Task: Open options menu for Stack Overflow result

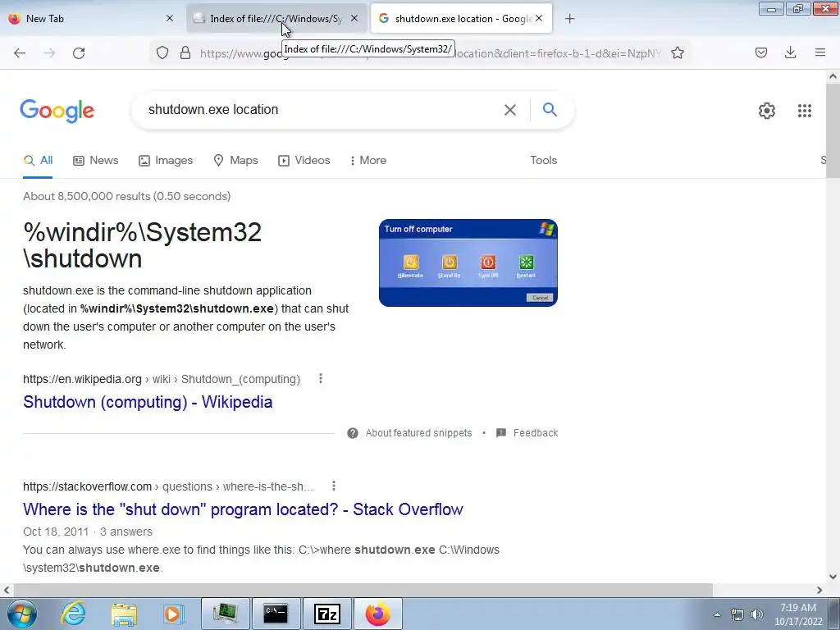Action: [x=334, y=486]
